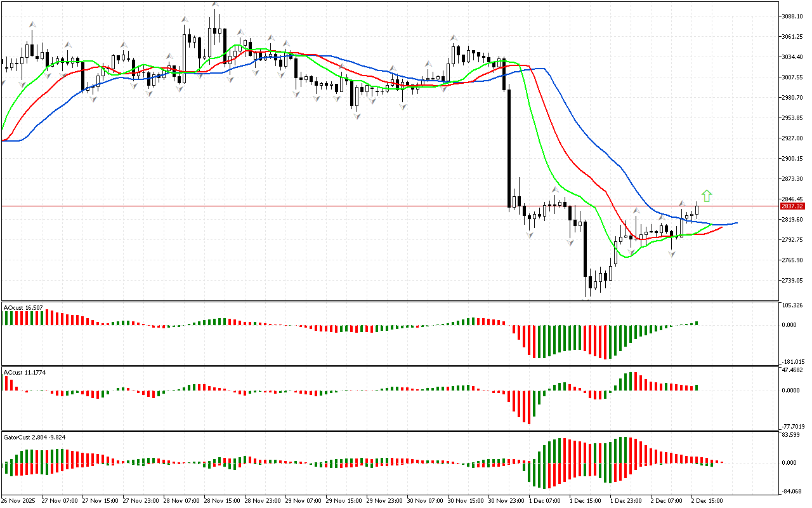Screen dimensions: 812x508
Task: Select the GatorCust indicator label
Action: point(34,438)
